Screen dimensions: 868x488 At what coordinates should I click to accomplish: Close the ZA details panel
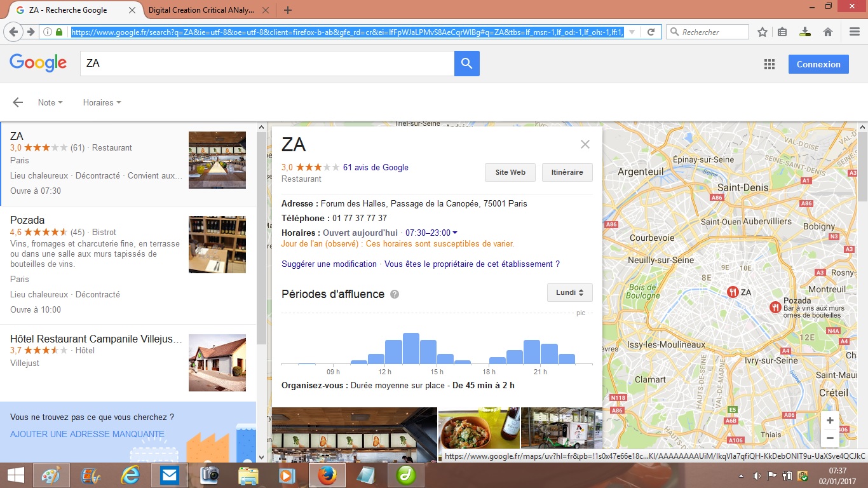click(585, 144)
